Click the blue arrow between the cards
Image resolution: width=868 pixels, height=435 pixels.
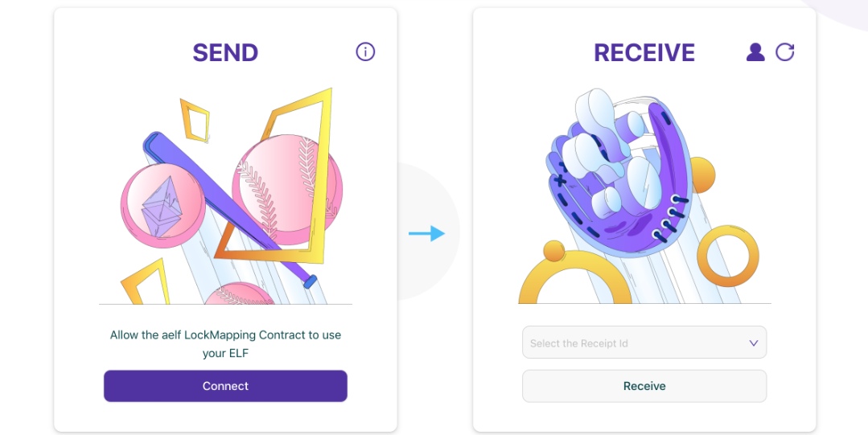pos(426,233)
